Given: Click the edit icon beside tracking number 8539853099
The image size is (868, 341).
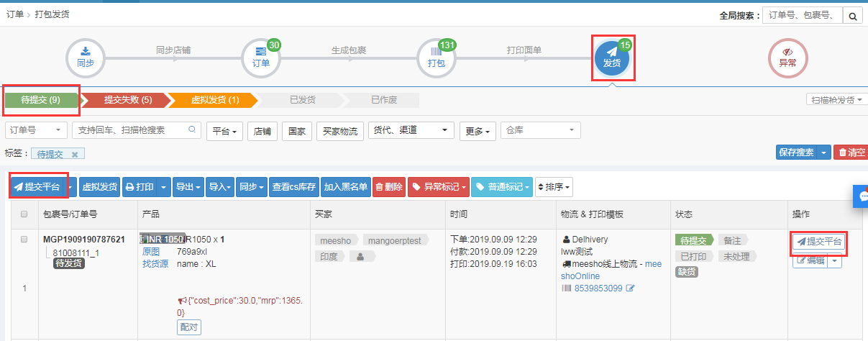Looking at the screenshot, I should click(x=631, y=288).
